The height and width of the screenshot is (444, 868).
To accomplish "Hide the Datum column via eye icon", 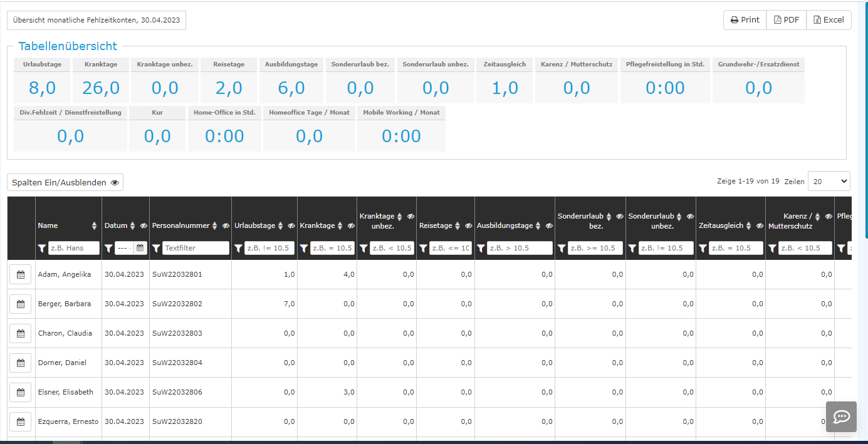I will click(144, 226).
